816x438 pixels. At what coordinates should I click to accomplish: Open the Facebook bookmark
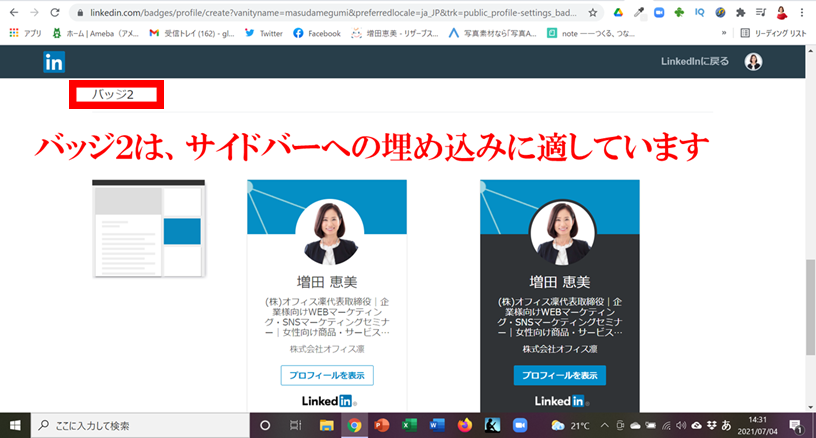coord(316,33)
